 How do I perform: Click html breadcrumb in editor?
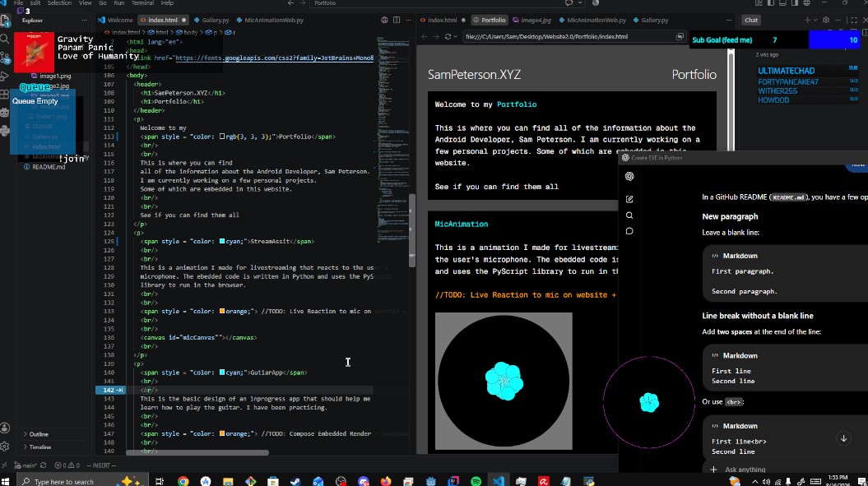tap(158, 32)
